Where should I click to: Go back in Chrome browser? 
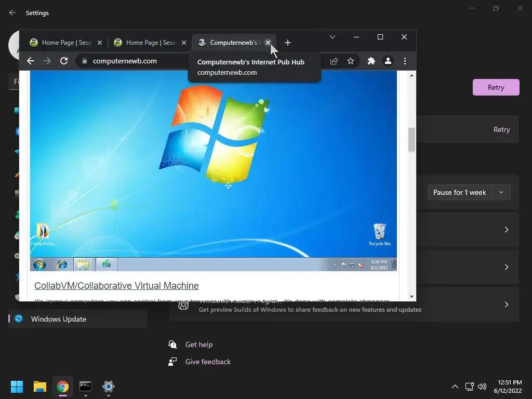[x=31, y=61]
